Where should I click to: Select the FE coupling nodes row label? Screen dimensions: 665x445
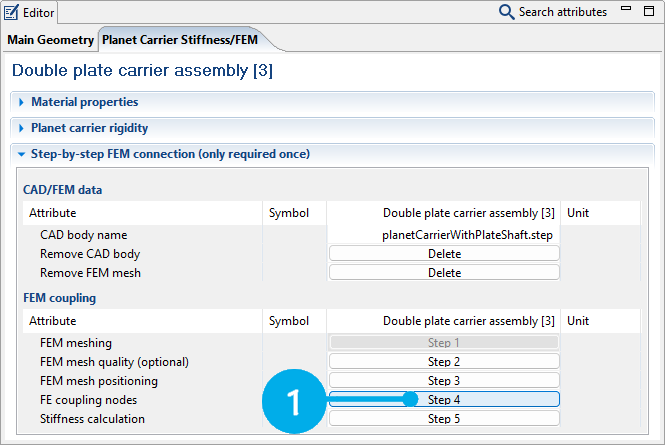89,400
